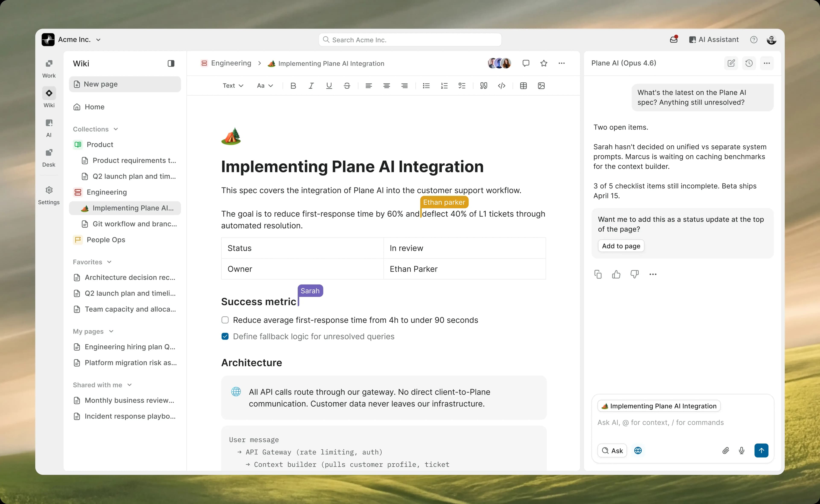This screenshot has height=504, width=820.
Task: View page collaborators avatars
Action: [499, 63]
